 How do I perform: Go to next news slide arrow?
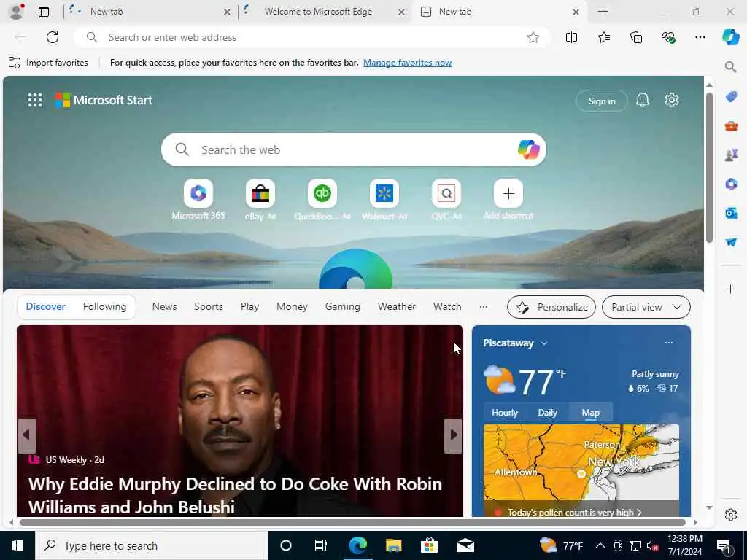[x=453, y=435]
